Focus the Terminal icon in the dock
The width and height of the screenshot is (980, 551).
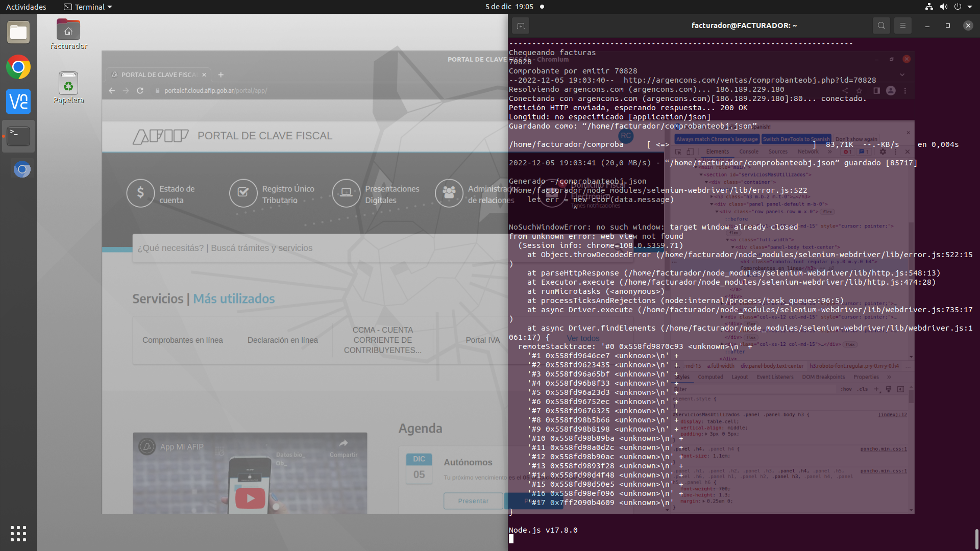pos(18,136)
